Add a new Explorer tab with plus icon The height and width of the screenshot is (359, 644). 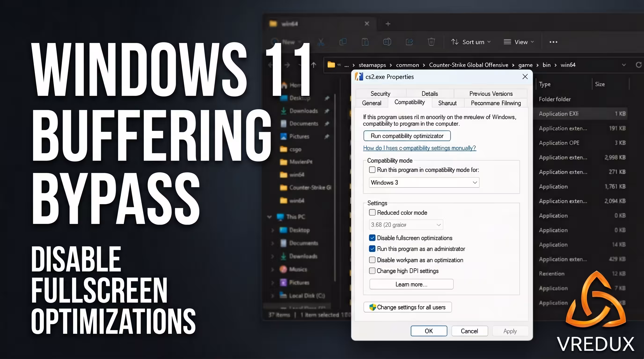coord(388,24)
